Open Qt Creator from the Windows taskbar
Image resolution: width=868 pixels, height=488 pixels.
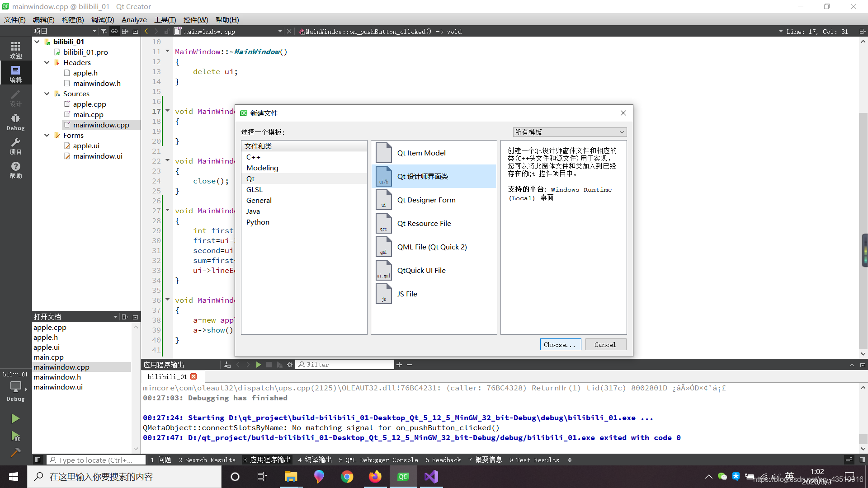403,477
